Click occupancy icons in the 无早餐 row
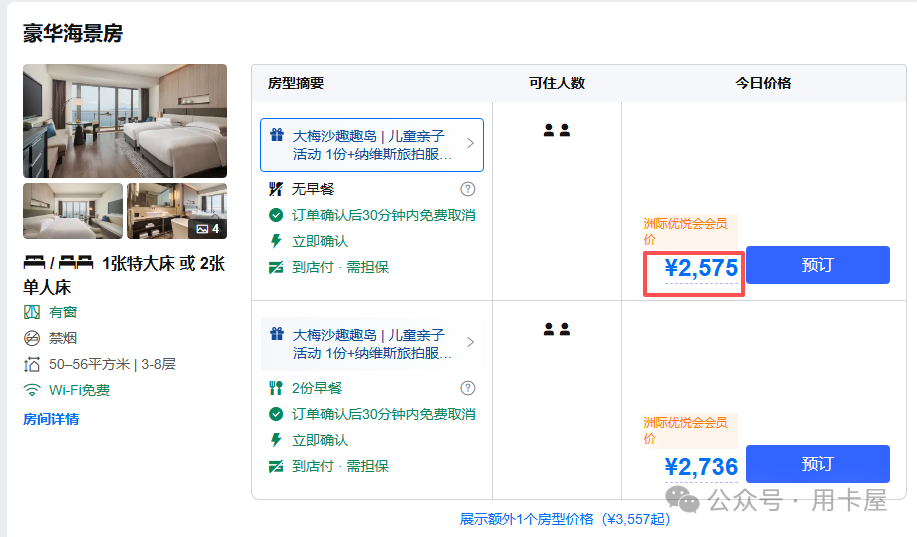Screen dimensions: 917x537 tap(557, 130)
